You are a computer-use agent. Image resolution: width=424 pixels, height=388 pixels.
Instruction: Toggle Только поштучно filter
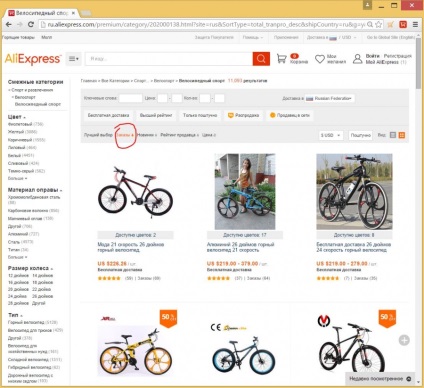point(200,115)
